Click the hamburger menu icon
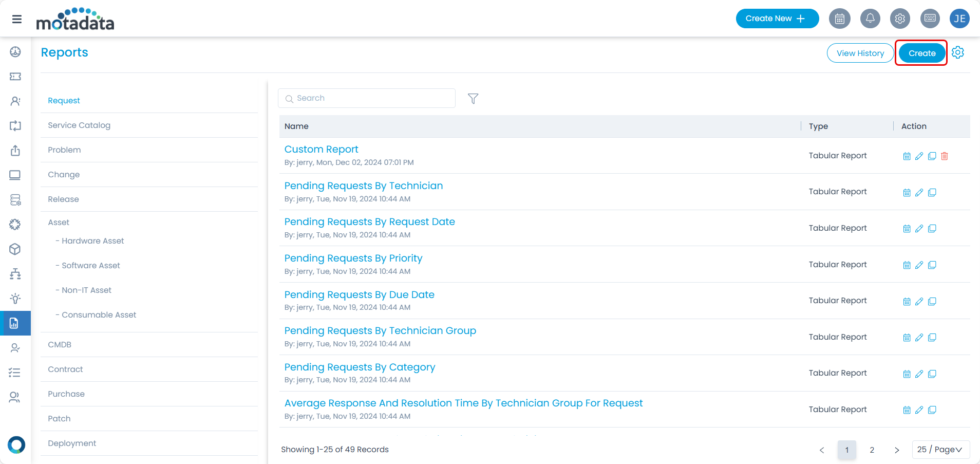Viewport: 980px width, 464px height. 17,19
